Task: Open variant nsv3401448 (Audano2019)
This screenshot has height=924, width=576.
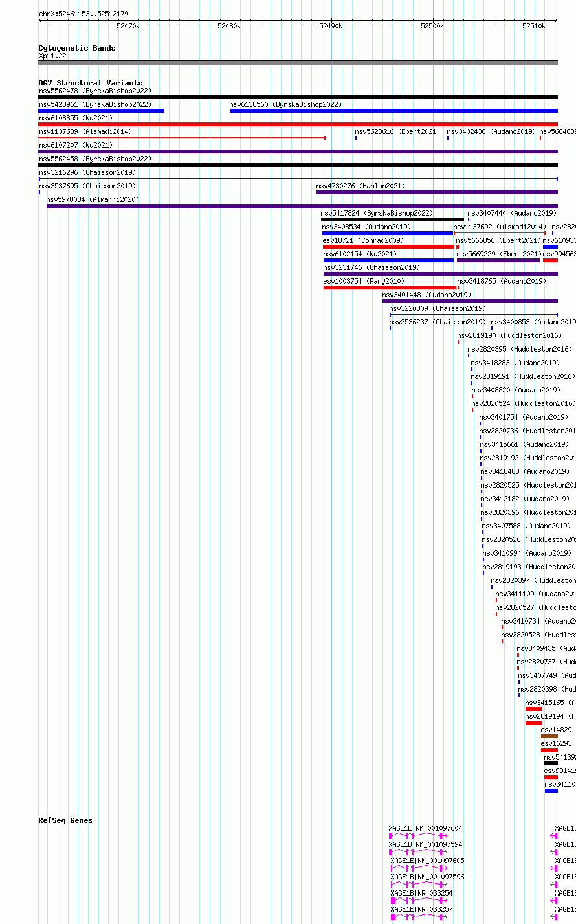Action: (x=426, y=295)
